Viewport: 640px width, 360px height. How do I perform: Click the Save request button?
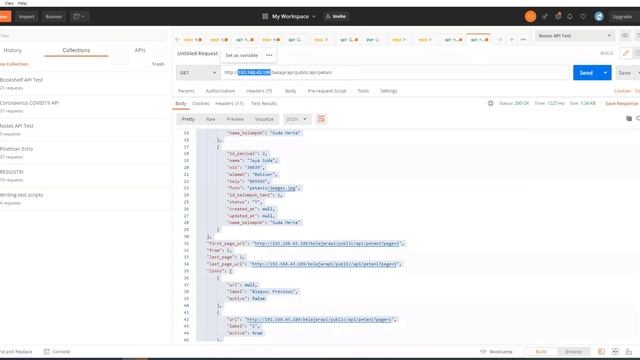[x=624, y=73]
